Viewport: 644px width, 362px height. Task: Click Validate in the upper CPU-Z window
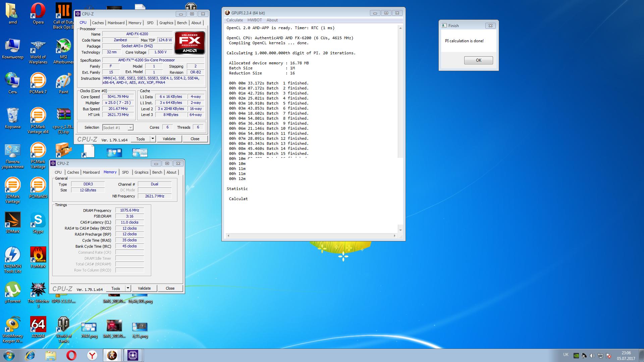click(169, 139)
